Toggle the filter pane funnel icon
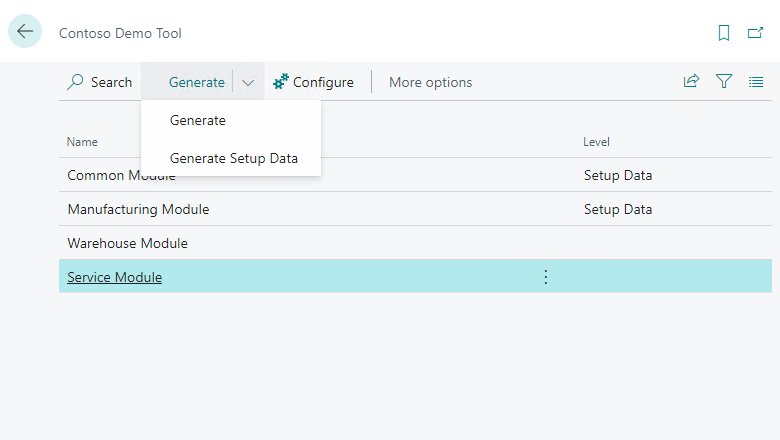This screenshot has width=780, height=440. pyautogui.click(x=724, y=81)
